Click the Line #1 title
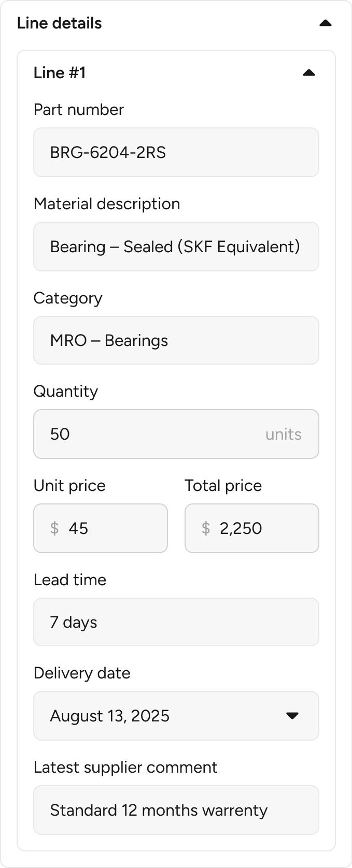Viewport: 352px width, 868px height. tap(59, 73)
